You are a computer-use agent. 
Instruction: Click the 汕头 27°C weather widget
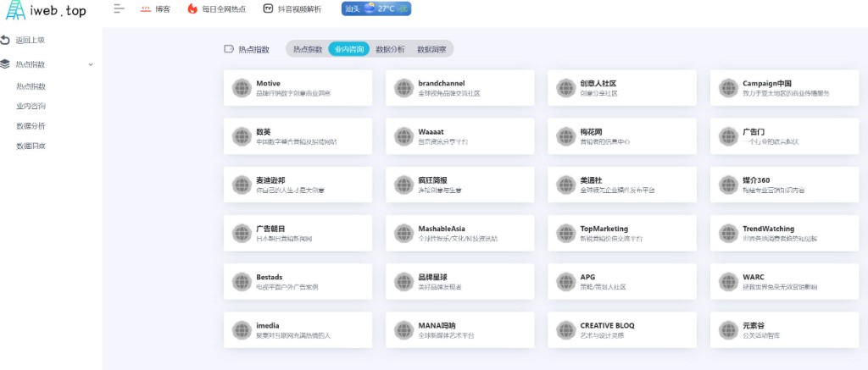[376, 8]
